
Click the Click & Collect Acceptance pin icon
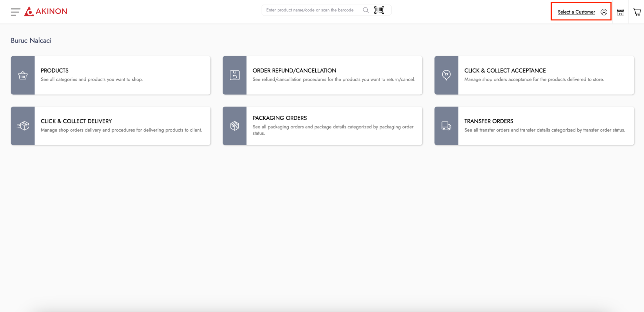pyautogui.click(x=446, y=75)
